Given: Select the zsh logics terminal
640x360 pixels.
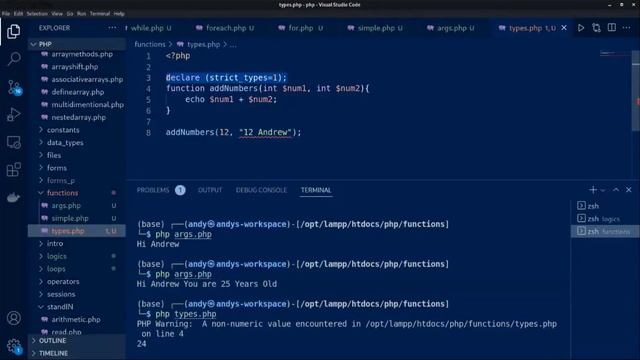Looking at the screenshot, I should pyautogui.click(x=605, y=219).
